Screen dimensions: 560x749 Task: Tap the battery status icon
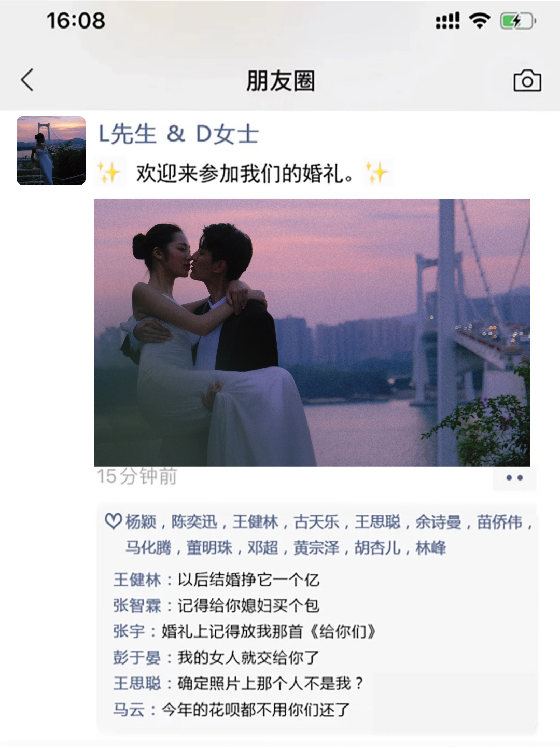[x=517, y=21]
